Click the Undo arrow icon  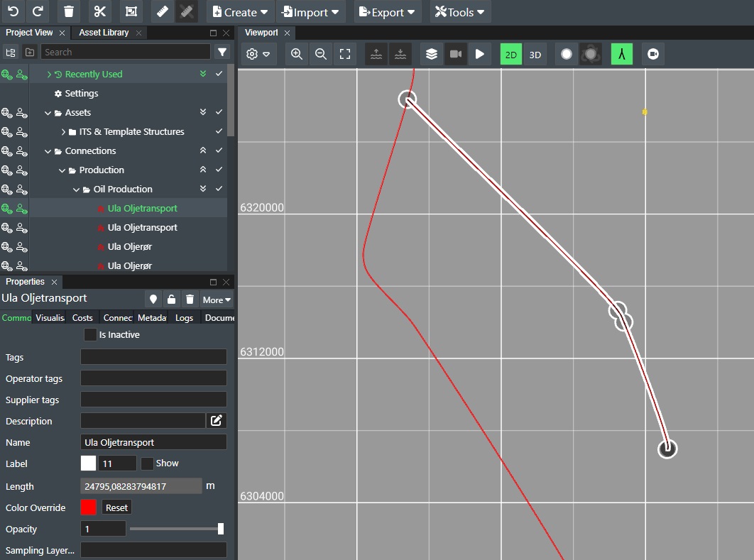coord(13,11)
